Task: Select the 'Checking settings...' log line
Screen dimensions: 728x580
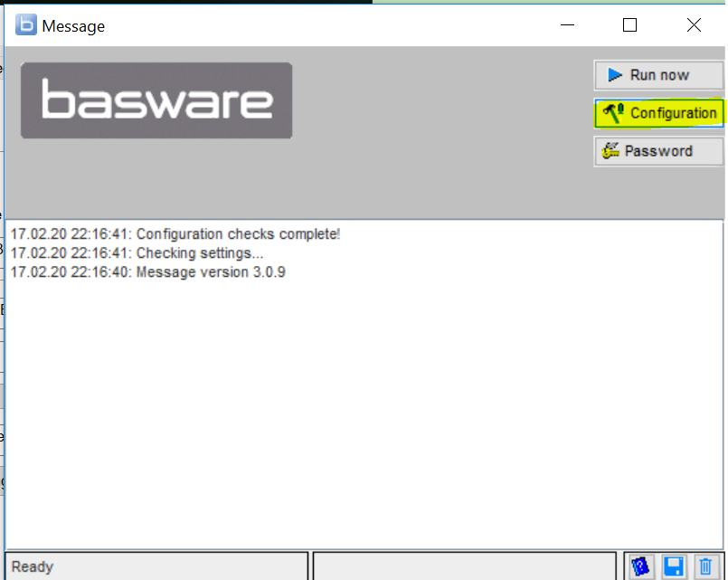Action: 137,253
